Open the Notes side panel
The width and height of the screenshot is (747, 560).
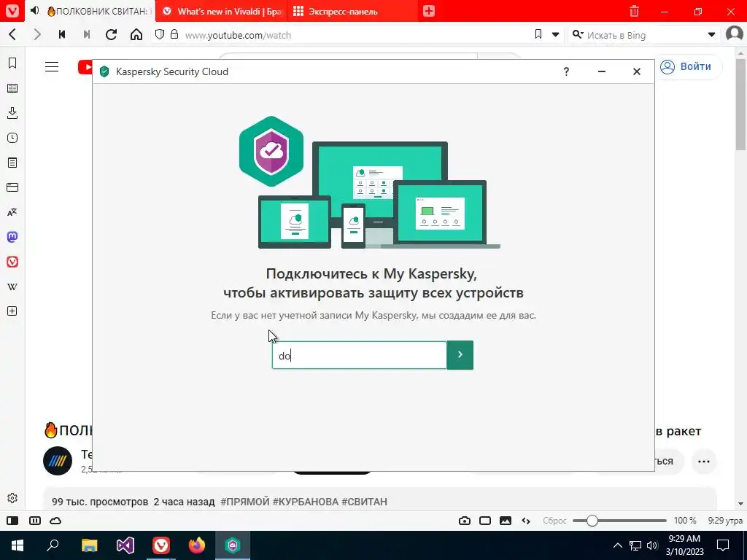[x=12, y=163]
